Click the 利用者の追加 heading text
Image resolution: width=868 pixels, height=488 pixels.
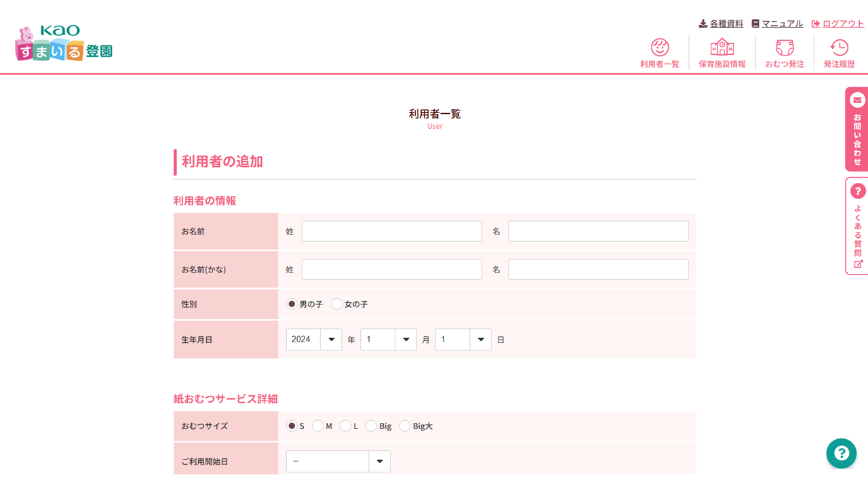(x=222, y=162)
